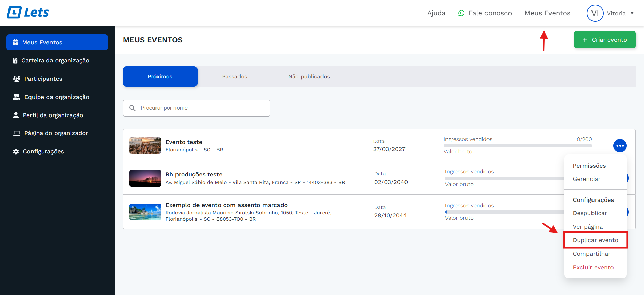Viewport: 644px width, 295px height.
Task: Click the Perfil da organização user icon
Action: click(x=16, y=115)
